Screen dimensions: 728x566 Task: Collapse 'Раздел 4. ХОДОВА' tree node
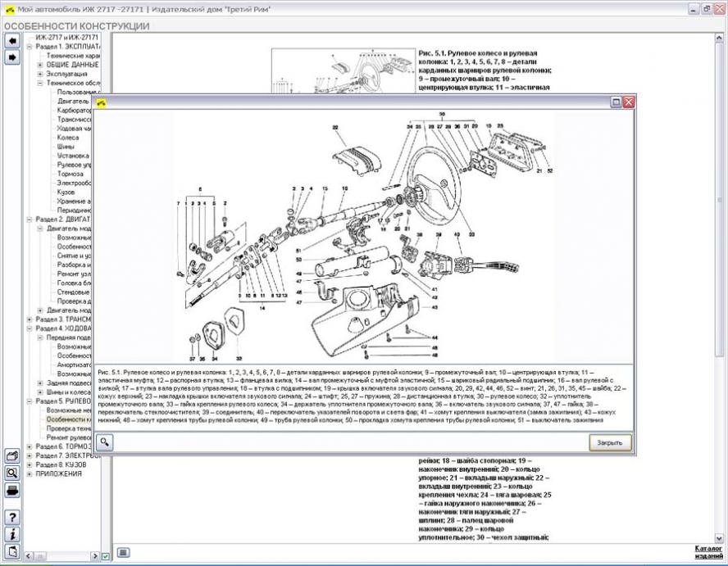(30, 328)
